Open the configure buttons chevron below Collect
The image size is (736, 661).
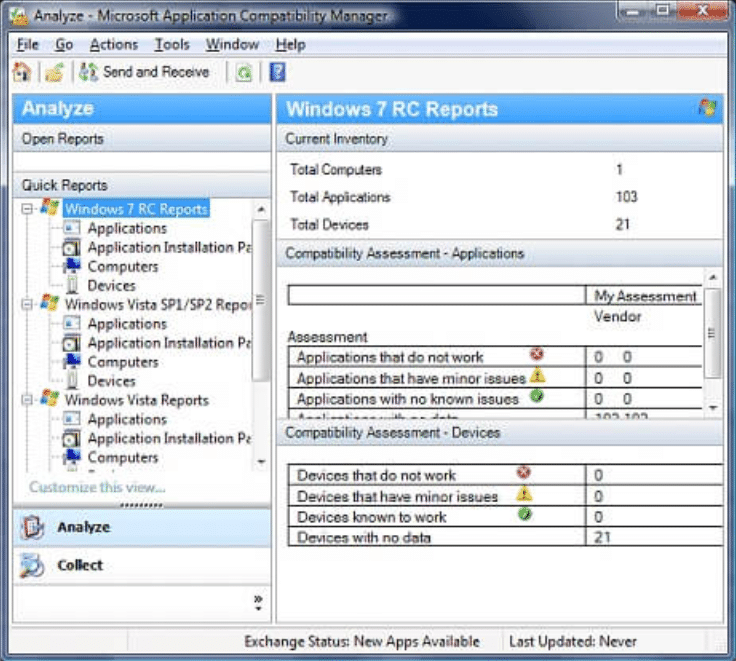(258, 603)
